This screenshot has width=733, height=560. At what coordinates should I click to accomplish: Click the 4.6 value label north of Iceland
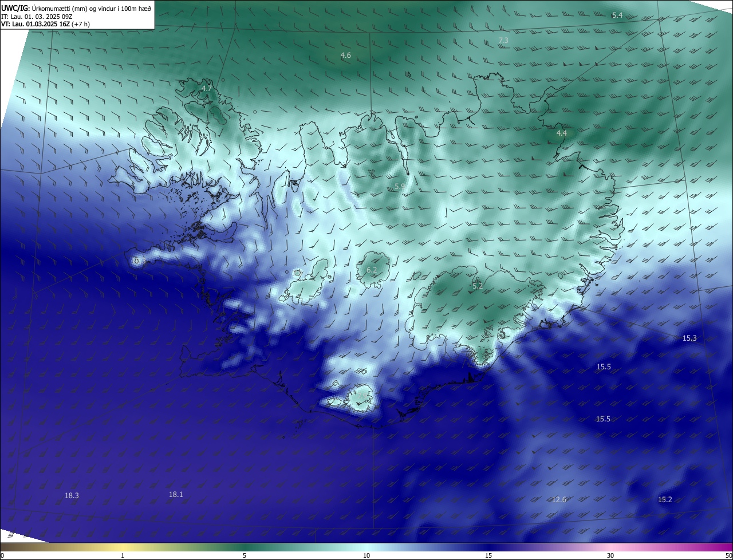click(346, 55)
